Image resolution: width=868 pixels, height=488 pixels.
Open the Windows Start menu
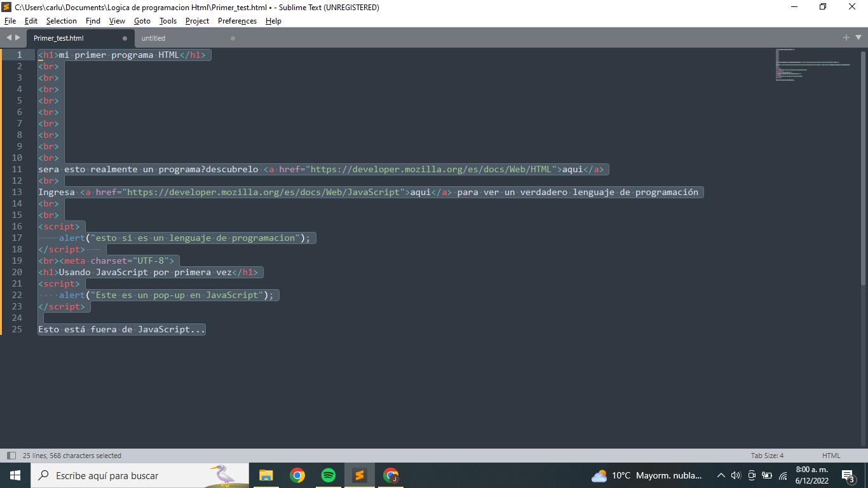coord(15,475)
